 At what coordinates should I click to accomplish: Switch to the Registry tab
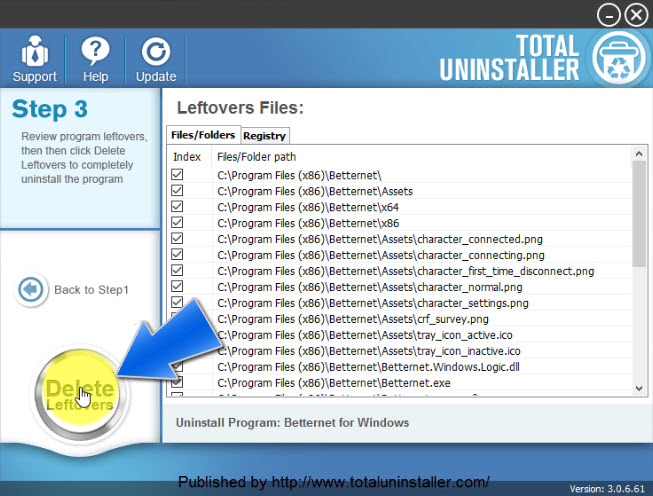pos(264,136)
